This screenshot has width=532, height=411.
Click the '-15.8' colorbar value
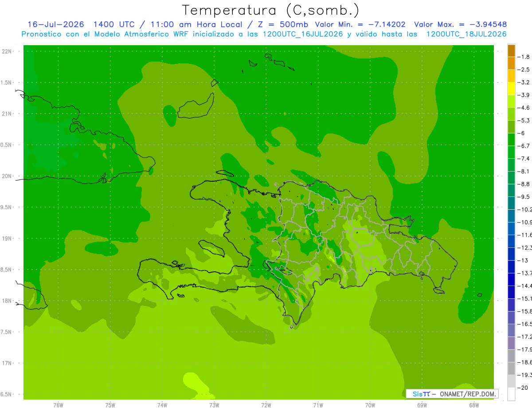(524, 312)
